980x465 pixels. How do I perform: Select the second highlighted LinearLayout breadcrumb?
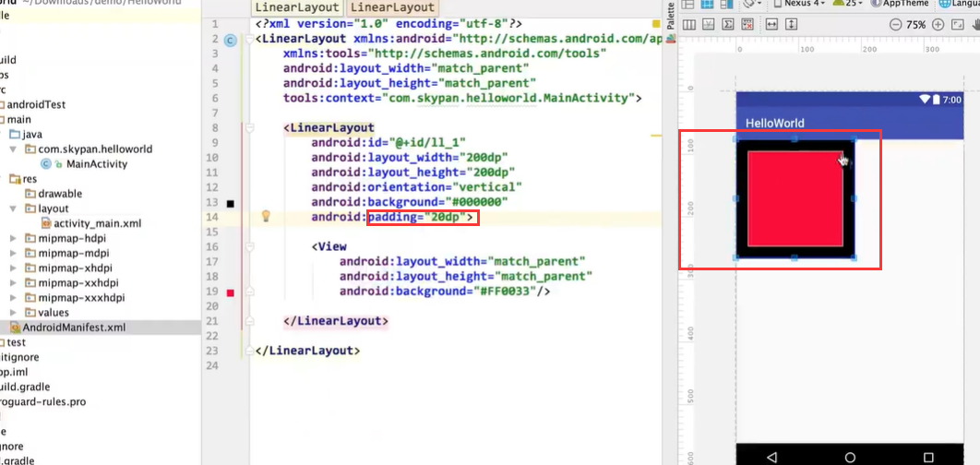point(392,8)
